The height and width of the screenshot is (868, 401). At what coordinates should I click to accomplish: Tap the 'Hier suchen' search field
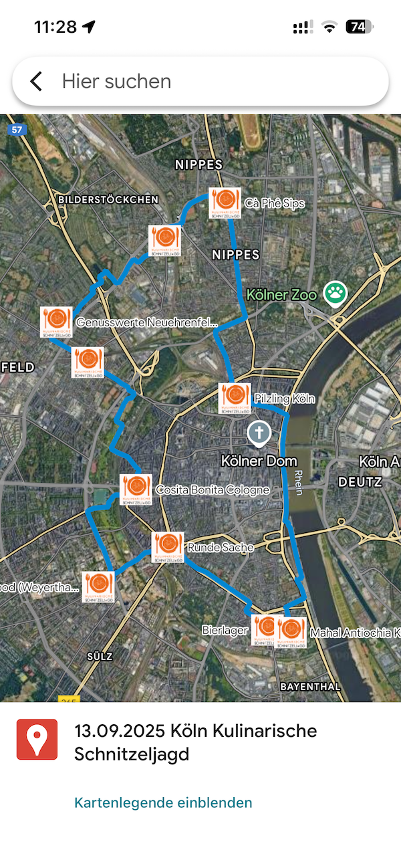point(200,82)
